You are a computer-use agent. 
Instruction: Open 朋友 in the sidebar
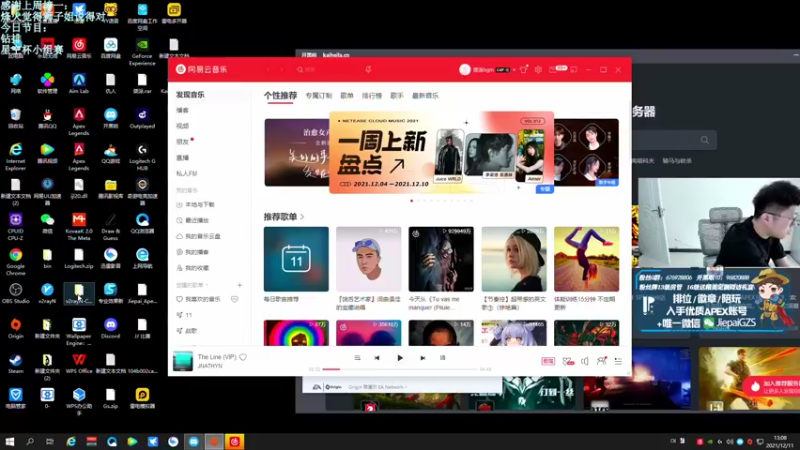(182, 142)
